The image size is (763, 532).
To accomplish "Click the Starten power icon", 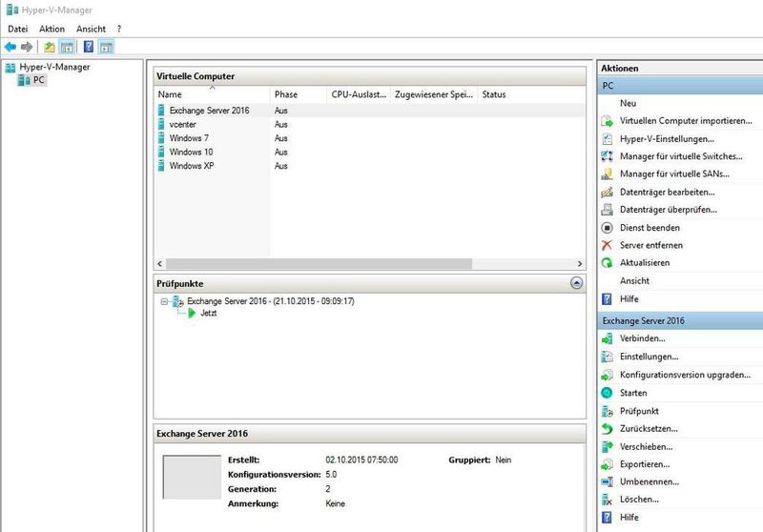I will click(x=607, y=393).
